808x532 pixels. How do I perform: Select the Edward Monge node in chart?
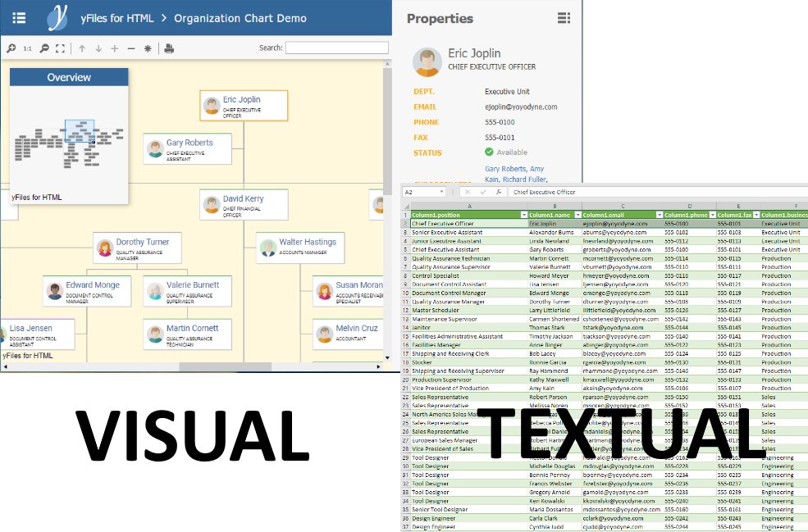[87, 291]
